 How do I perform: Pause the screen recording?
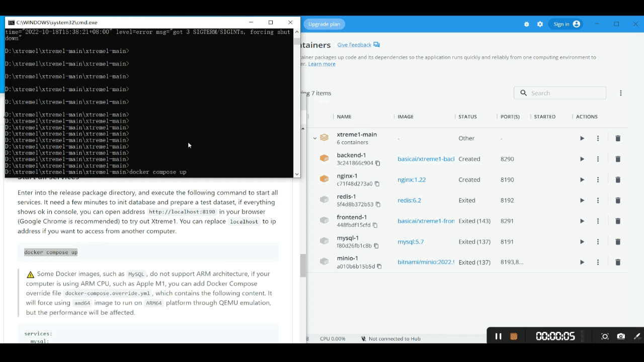[498, 336]
